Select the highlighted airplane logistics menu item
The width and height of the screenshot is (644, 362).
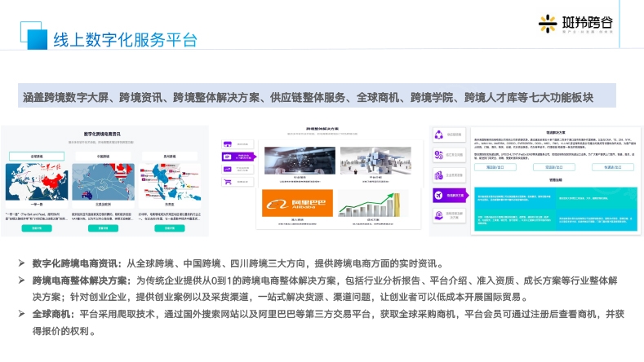[x=450, y=196]
